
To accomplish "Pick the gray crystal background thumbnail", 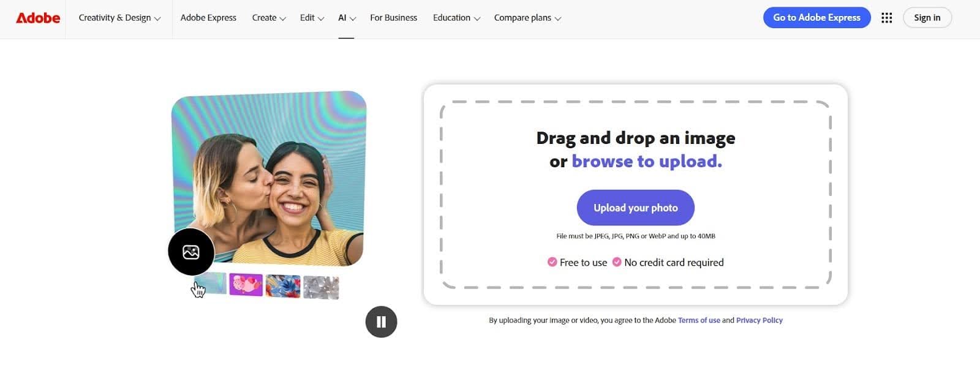I will pos(321,287).
